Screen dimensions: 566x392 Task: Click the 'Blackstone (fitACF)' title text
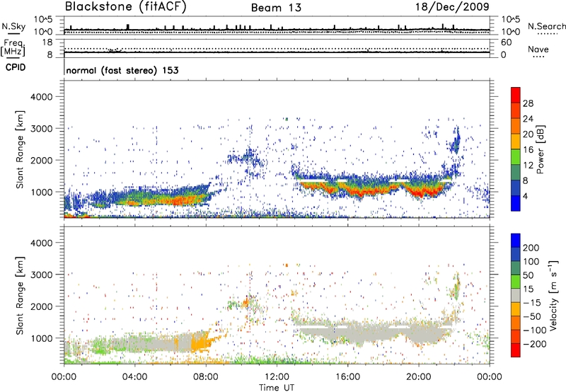click(126, 7)
